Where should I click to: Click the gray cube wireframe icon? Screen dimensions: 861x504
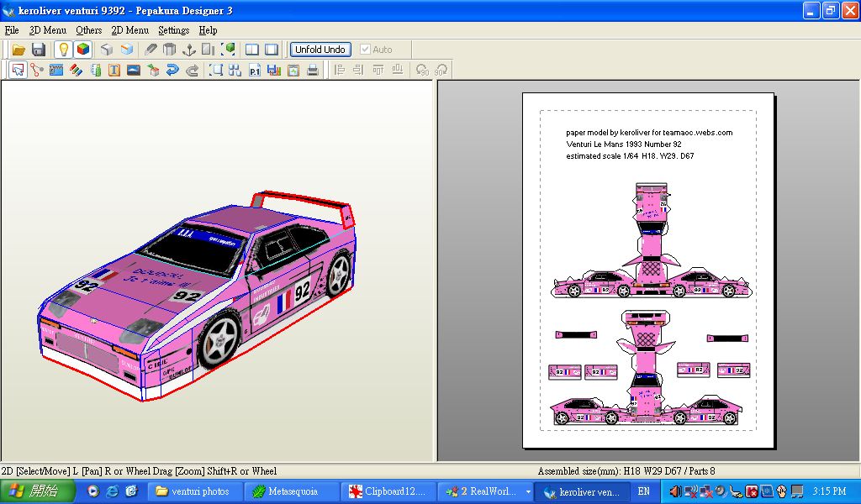click(107, 50)
